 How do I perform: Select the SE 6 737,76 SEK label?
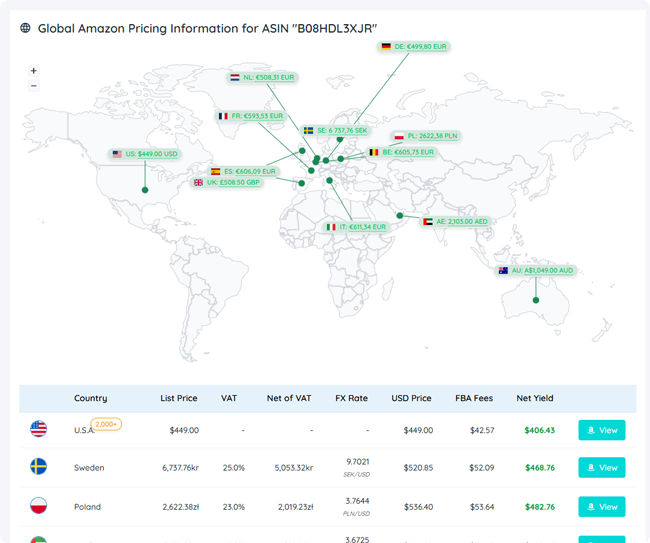pos(335,131)
